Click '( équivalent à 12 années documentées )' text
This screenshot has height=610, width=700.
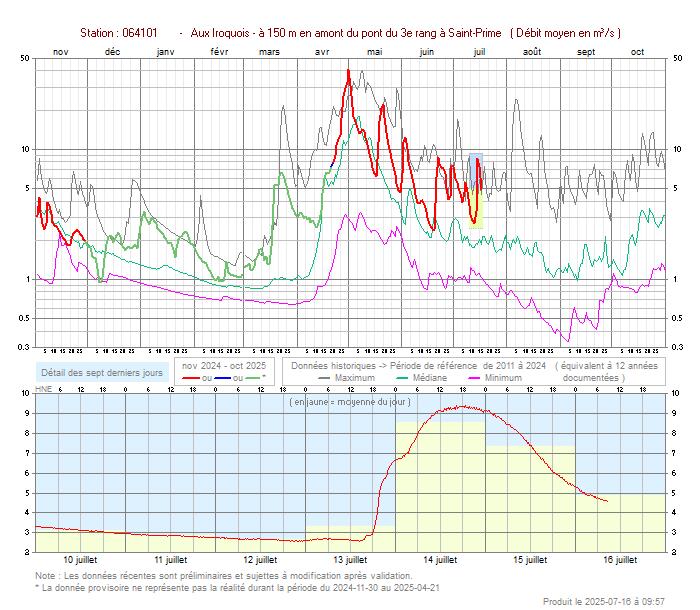pos(606,372)
